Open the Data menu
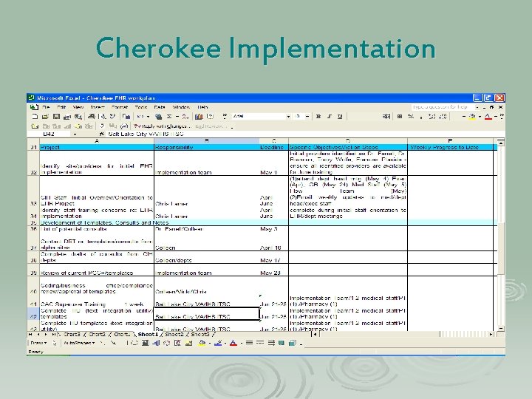The image size is (532, 399). pos(160,107)
